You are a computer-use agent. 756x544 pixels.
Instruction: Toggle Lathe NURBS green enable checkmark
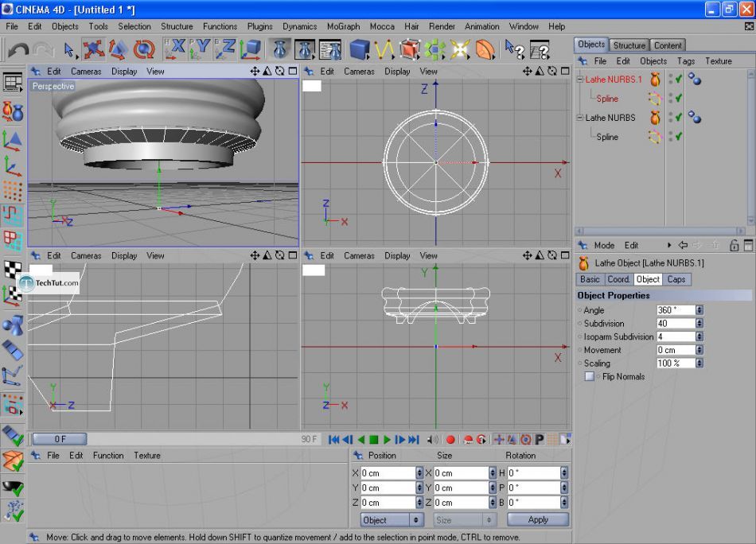pyautogui.click(x=679, y=117)
